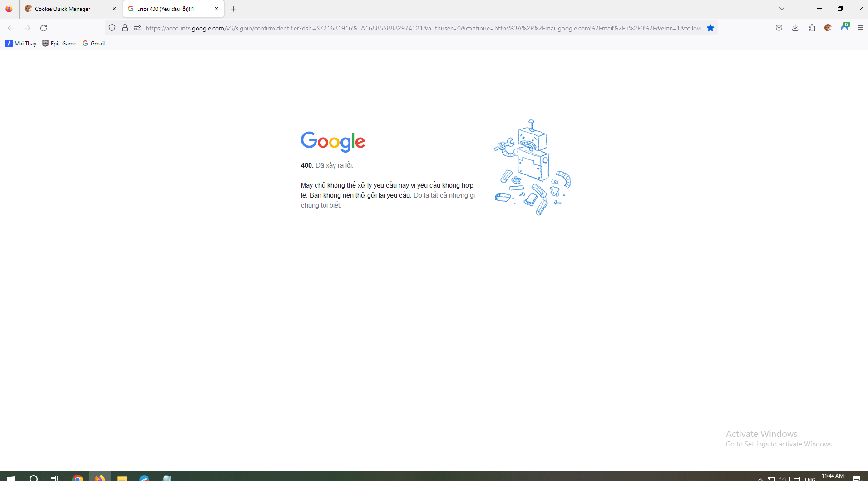Open the Extensions puzzle menu

(x=812, y=28)
